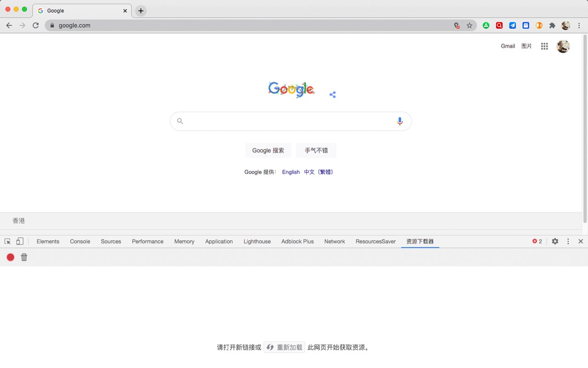Reload the page with the toolbar refresh icon

coord(35,25)
